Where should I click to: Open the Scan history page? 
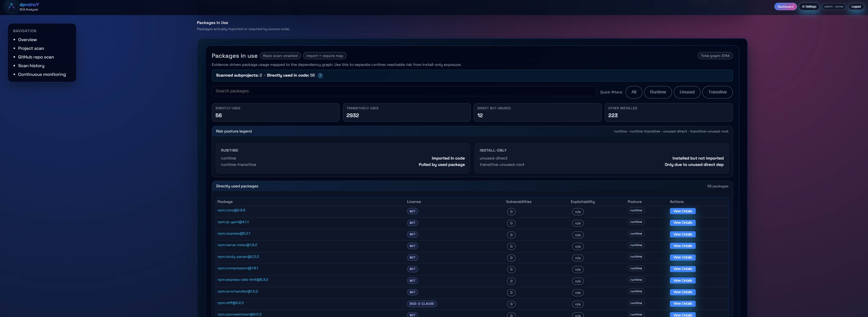(31, 66)
